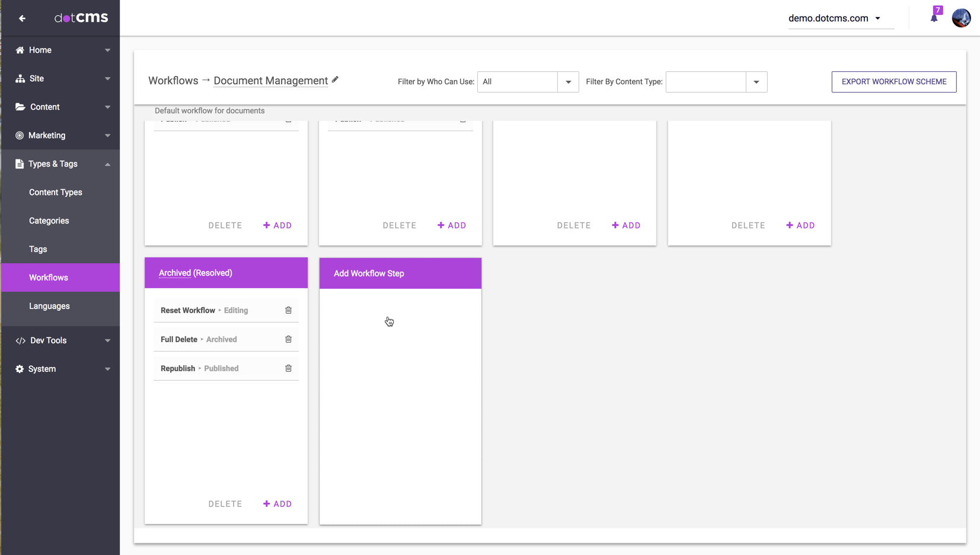Click the System gear icon in sidebar
The height and width of the screenshot is (555, 980).
[x=20, y=369]
